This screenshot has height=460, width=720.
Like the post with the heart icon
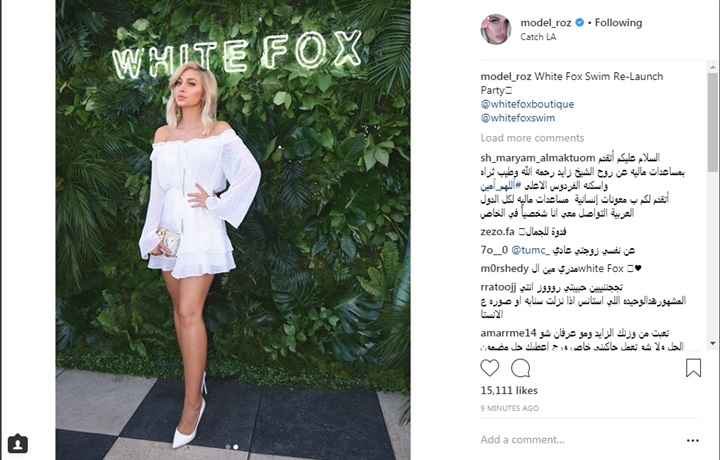click(489, 368)
